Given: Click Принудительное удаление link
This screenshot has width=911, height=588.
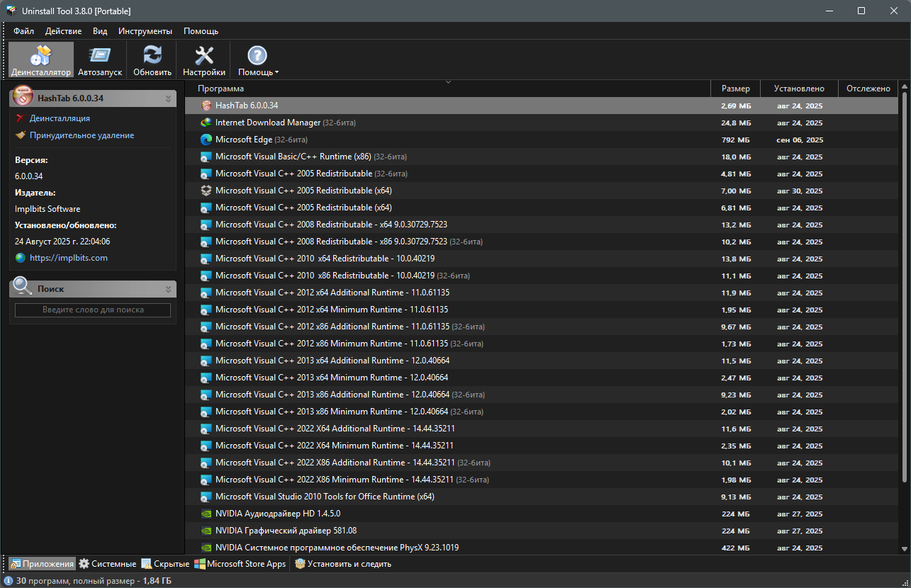Looking at the screenshot, I should 82,135.
